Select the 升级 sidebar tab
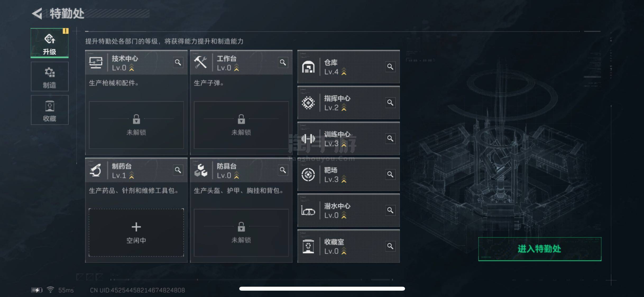This screenshot has height=297, width=644. tap(49, 43)
